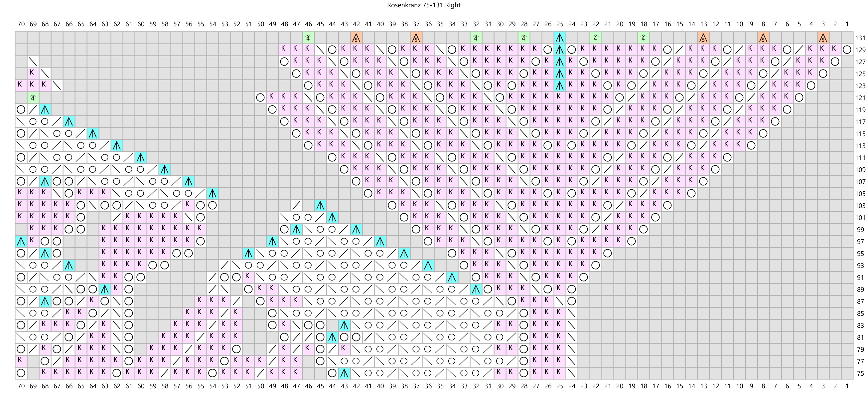
Task: Click row number 131 on the right edge
Action: 860,38
